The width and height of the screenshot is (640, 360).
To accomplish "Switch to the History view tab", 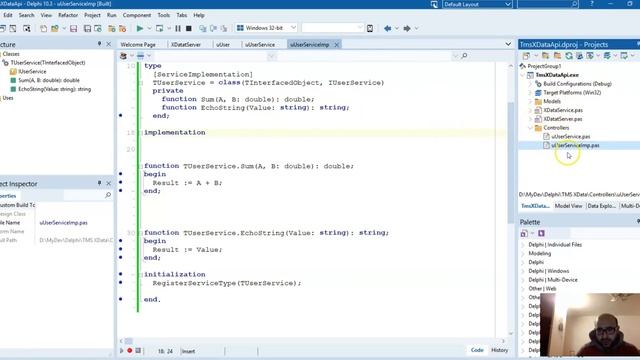I will tap(500, 350).
